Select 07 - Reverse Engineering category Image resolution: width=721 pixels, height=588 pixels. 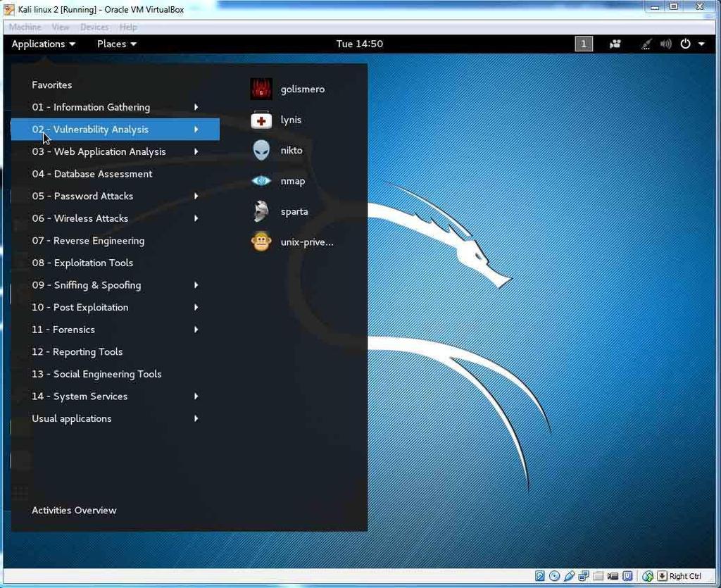115,240
